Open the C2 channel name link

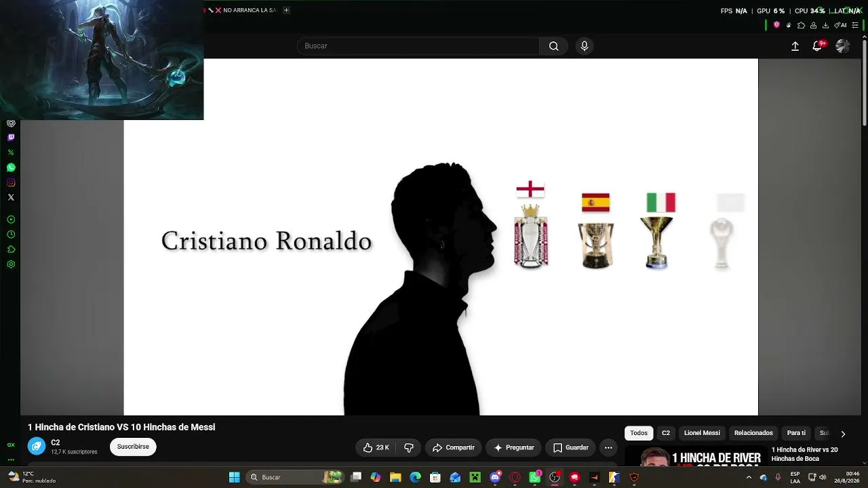tap(56, 443)
